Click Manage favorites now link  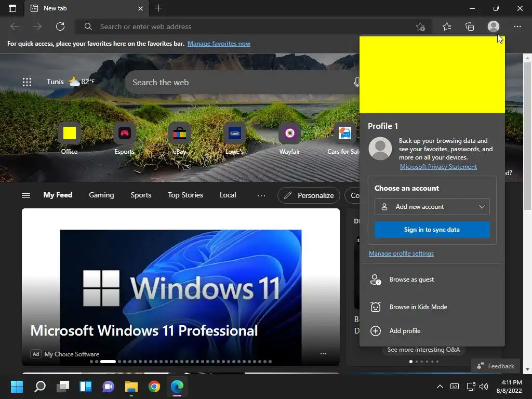click(219, 44)
